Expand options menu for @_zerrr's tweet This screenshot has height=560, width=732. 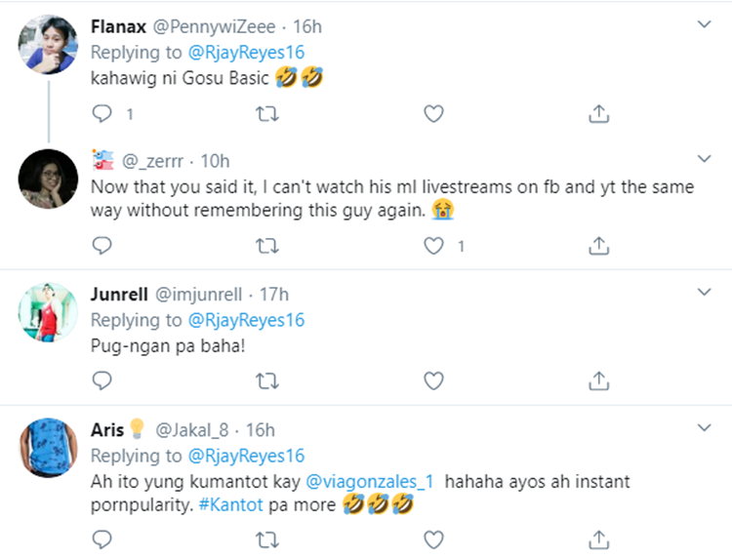click(704, 156)
